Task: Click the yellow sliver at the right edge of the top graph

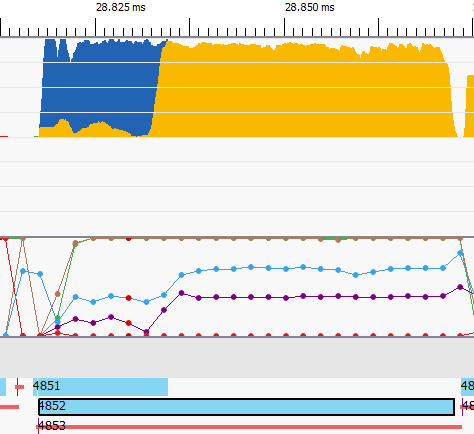Action: pyautogui.click(x=470, y=106)
